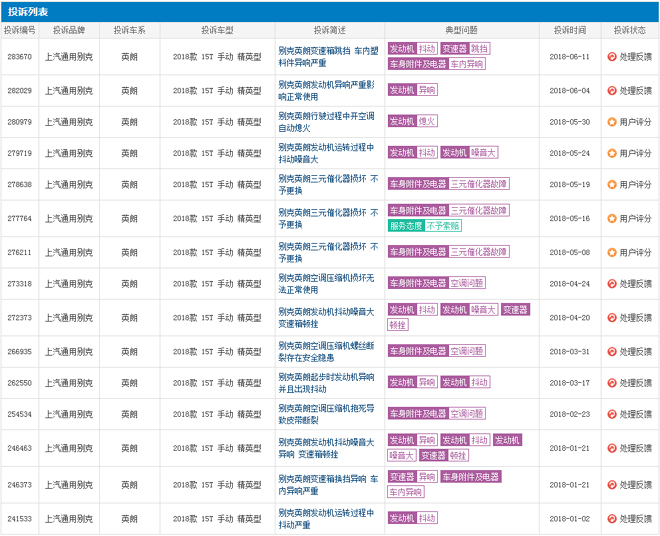This screenshot has height=536, width=660.
Task: Open complaint 别克英朗发动机运转过程中抖动噪音大
Action: pos(326,153)
